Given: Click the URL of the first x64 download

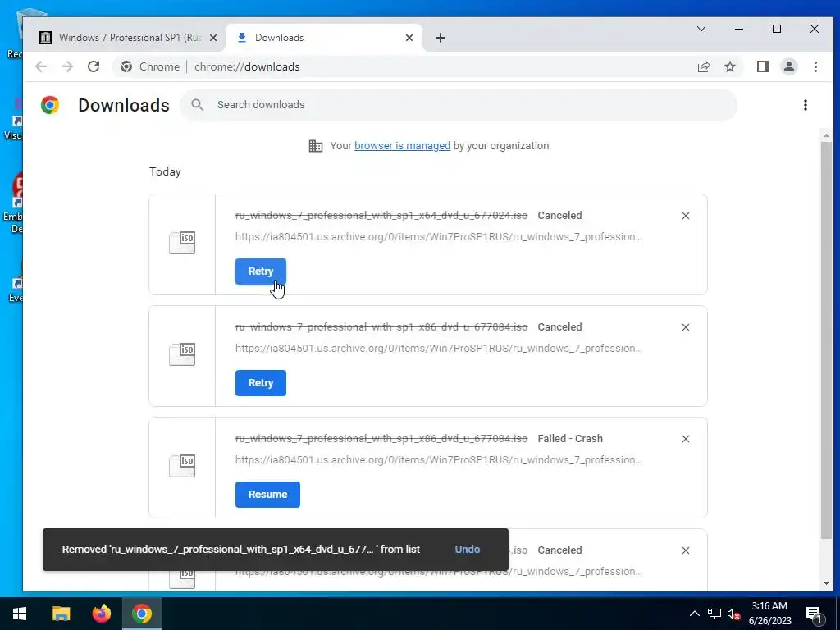Looking at the screenshot, I should tap(438, 237).
